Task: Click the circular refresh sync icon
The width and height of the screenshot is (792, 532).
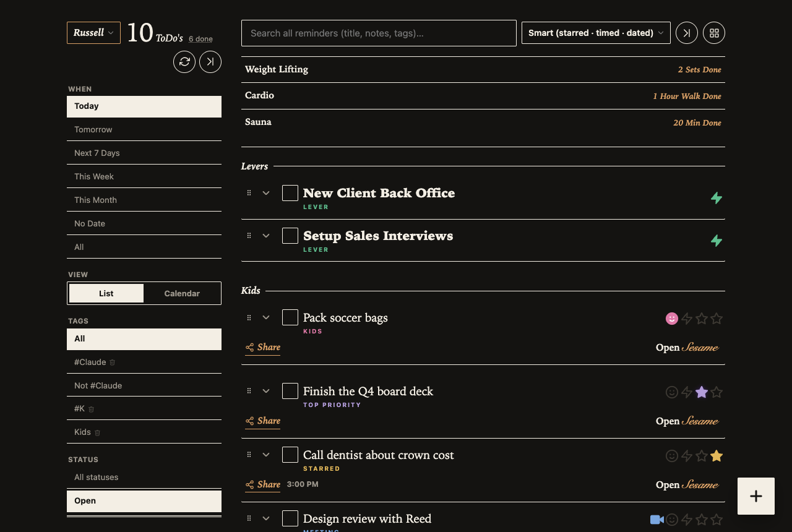Action: (184, 62)
